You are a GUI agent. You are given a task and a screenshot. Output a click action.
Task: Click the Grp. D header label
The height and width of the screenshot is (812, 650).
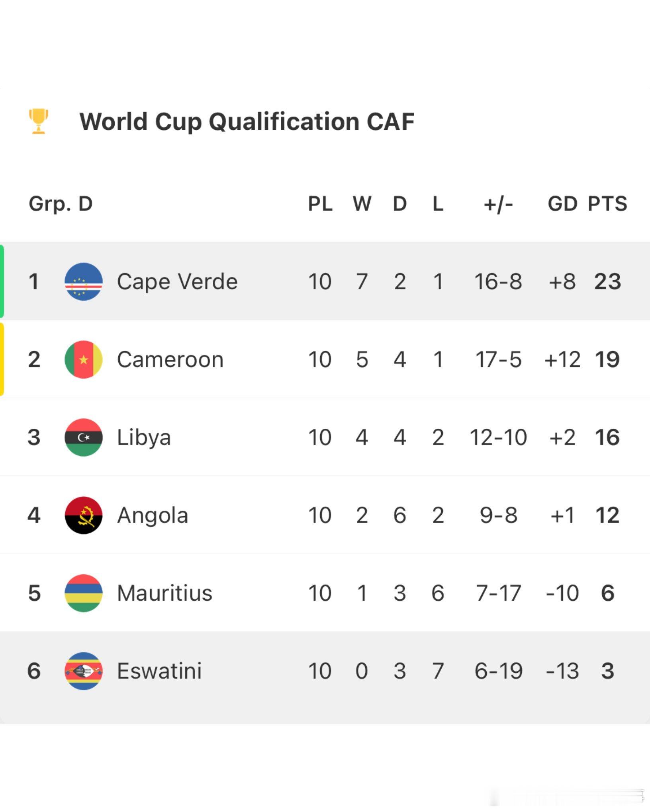[61, 203]
